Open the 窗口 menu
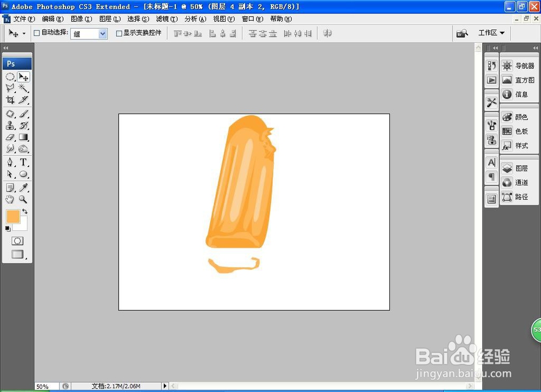 (x=253, y=19)
